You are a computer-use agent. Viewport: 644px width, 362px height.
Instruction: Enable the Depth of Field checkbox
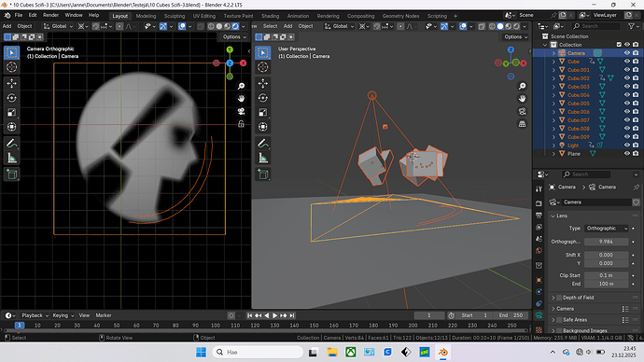558,298
